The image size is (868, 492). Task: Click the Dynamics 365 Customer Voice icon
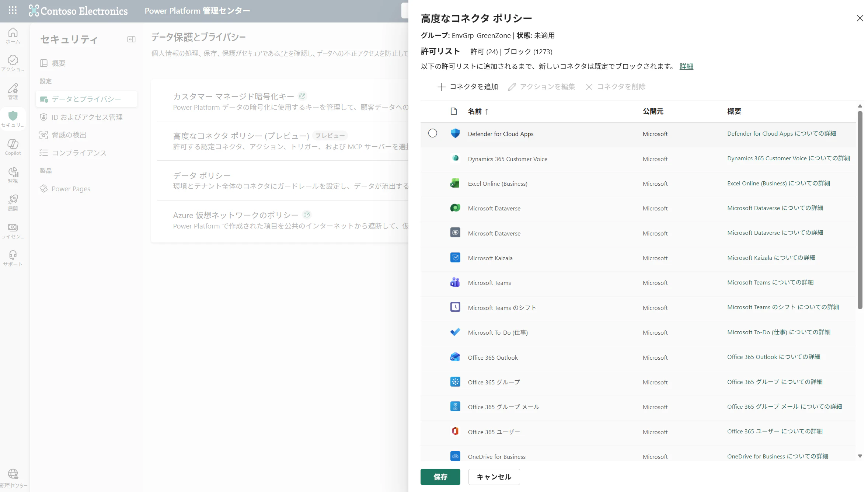tap(455, 158)
